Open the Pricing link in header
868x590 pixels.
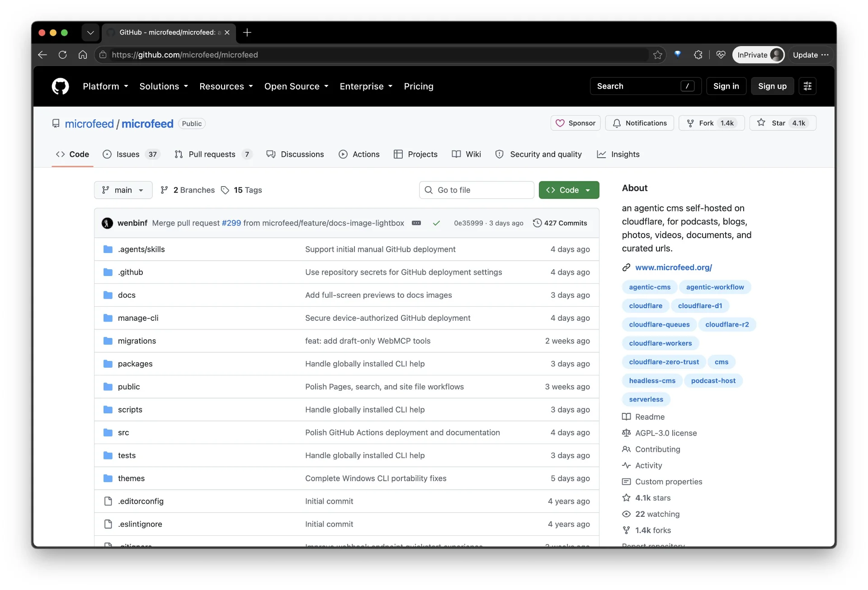pos(419,86)
